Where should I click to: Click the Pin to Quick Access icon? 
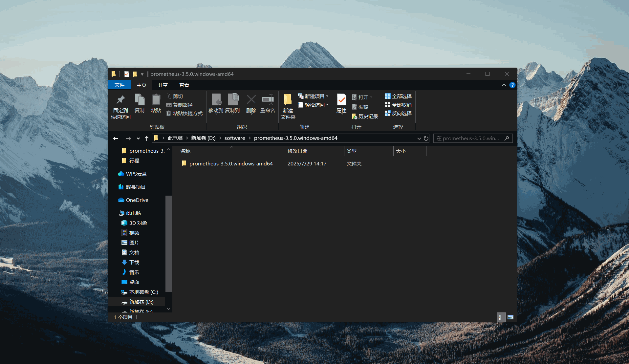point(120,100)
